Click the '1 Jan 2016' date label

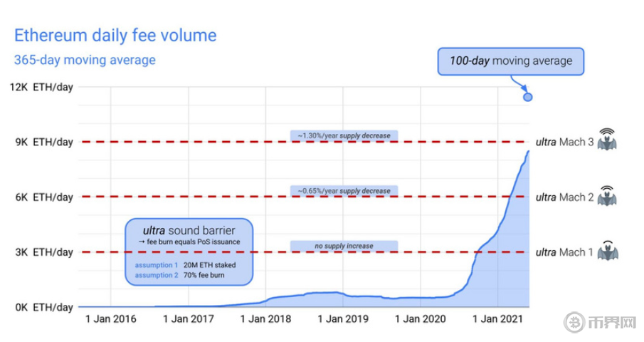tap(111, 319)
